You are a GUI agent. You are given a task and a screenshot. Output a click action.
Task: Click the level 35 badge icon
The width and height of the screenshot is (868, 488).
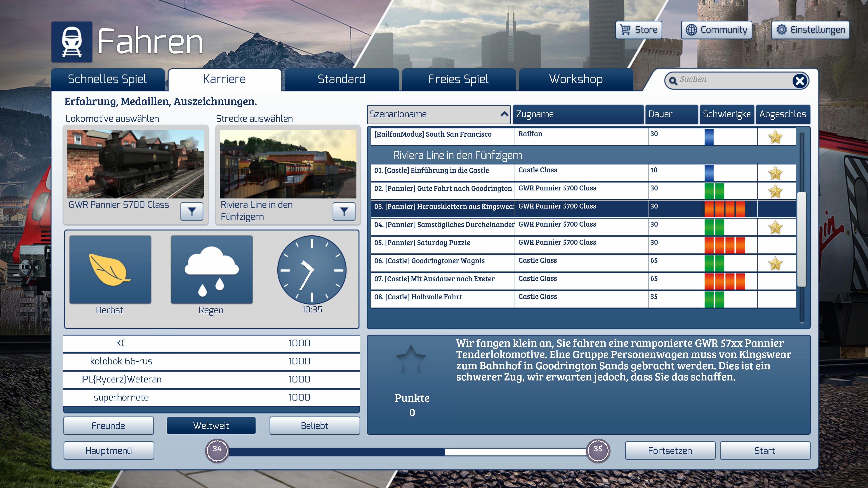coord(598,450)
